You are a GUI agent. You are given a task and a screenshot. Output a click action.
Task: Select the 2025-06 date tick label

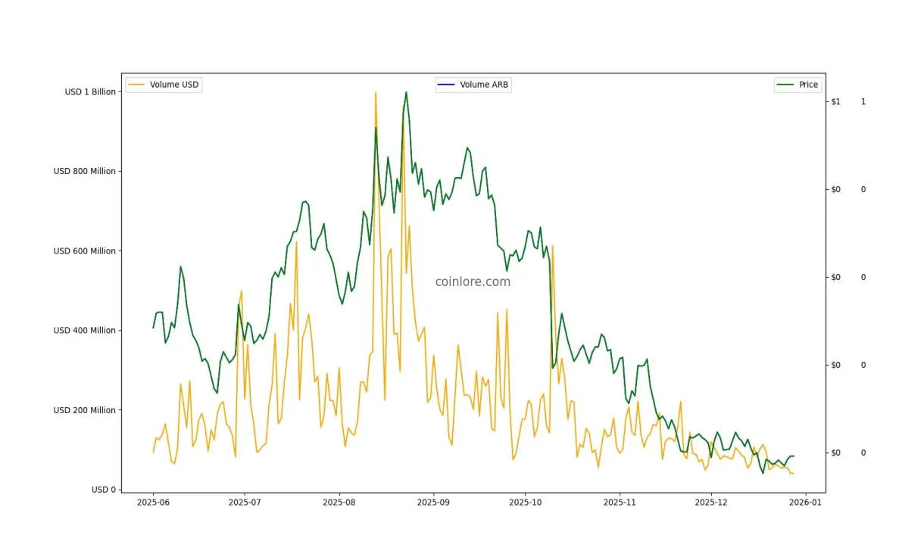pos(153,502)
